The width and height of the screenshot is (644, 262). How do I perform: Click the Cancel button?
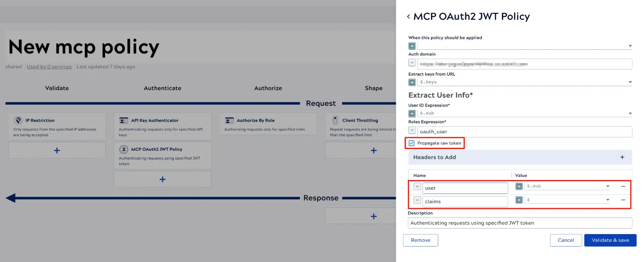pyautogui.click(x=566, y=240)
